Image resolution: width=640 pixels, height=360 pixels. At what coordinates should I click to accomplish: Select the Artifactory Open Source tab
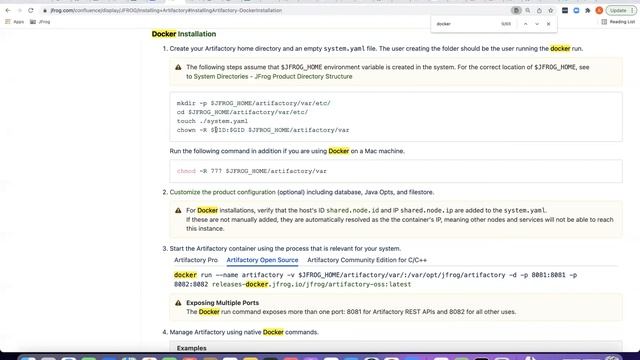[262, 260]
